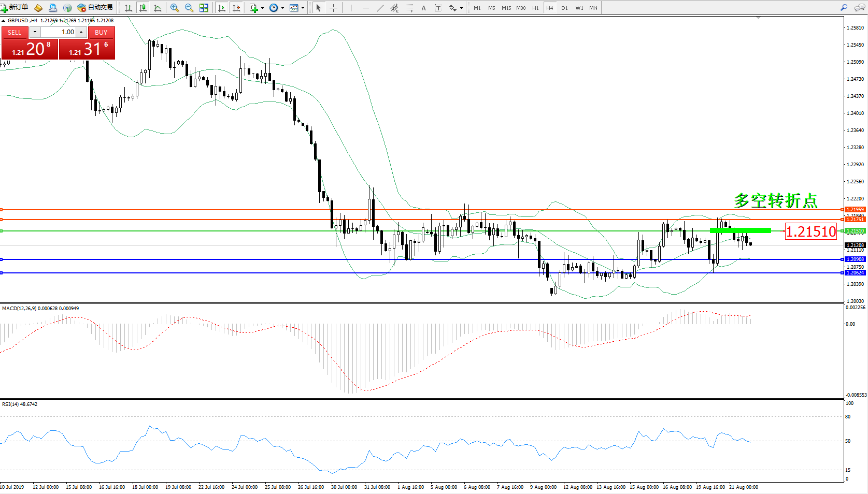This screenshot has height=494, width=868.
Task: Open the periodicity clock dropdown arrow
Action: click(x=282, y=8)
